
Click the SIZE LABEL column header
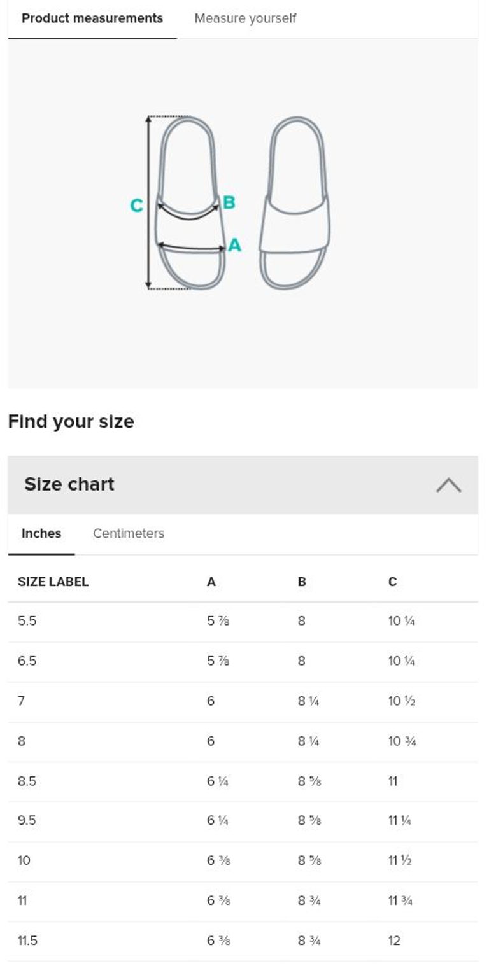pos(53,582)
